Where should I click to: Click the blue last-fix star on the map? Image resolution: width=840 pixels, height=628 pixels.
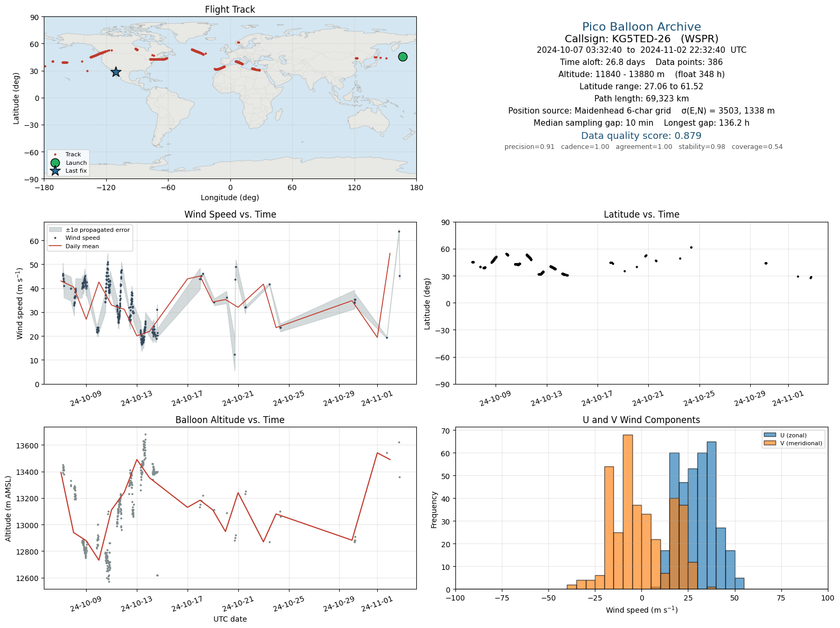116,72
